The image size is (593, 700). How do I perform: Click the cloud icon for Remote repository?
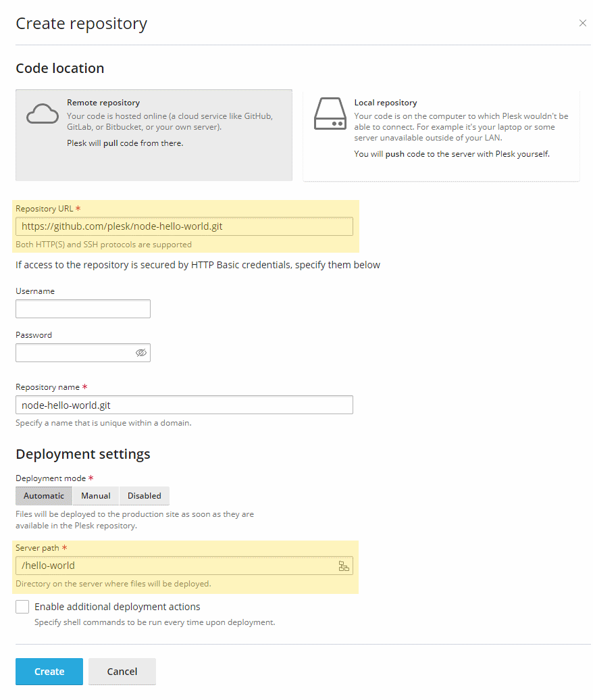tap(43, 114)
